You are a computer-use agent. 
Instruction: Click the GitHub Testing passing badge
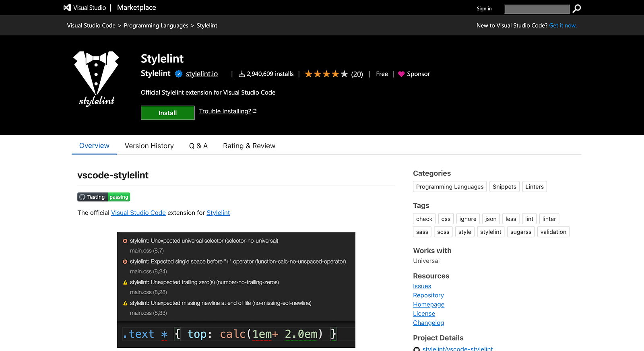click(104, 197)
